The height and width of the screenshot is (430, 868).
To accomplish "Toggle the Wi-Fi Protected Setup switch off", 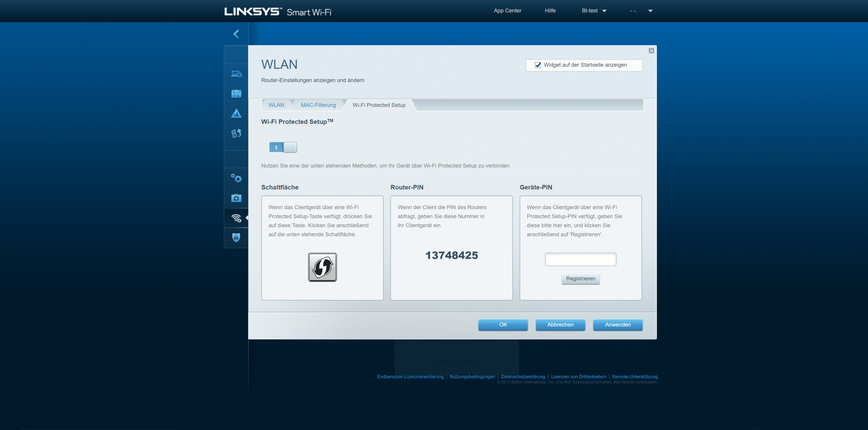I will (283, 147).
